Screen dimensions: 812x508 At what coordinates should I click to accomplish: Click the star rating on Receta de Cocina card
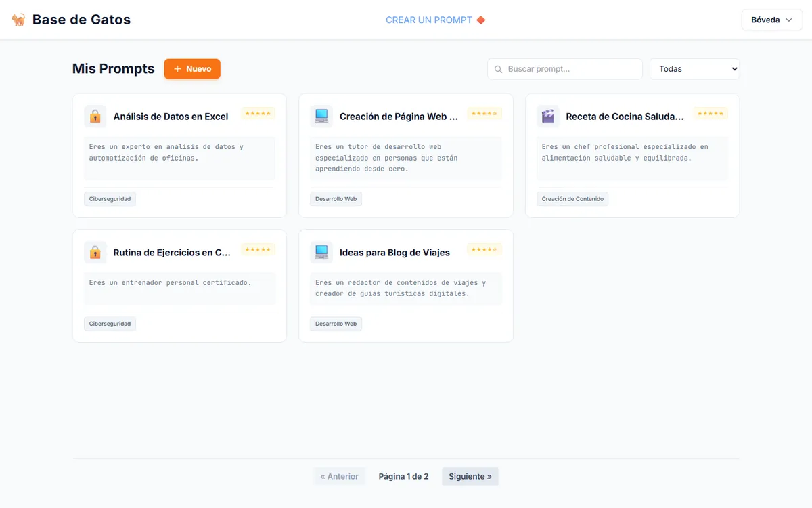[710, 113]
